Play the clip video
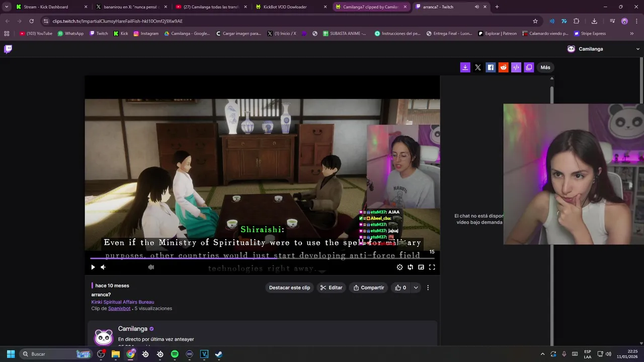 [93, 267]
